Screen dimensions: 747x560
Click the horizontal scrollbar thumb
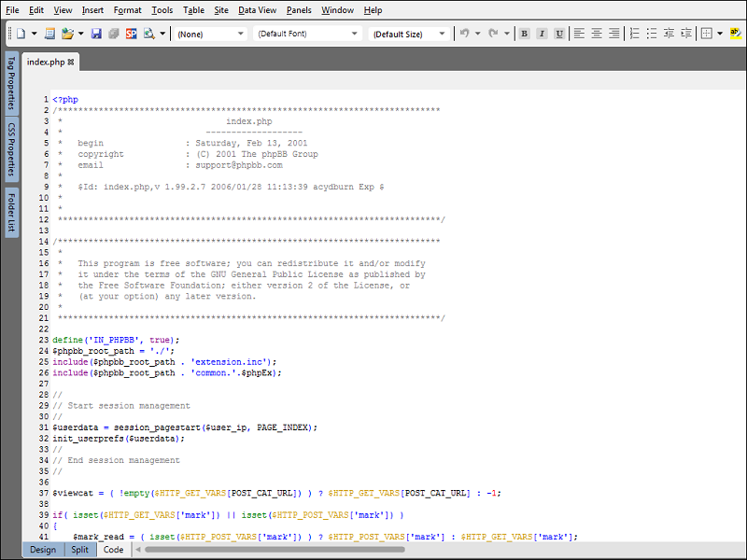[x=275, y=550]
